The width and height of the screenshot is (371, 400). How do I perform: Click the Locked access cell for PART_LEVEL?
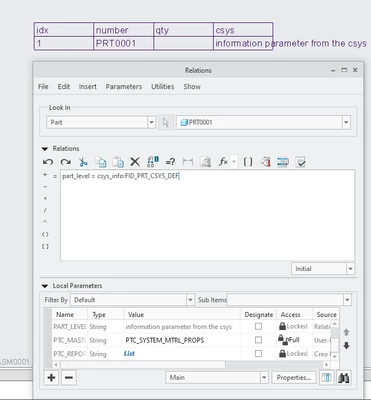coord(294,326)
